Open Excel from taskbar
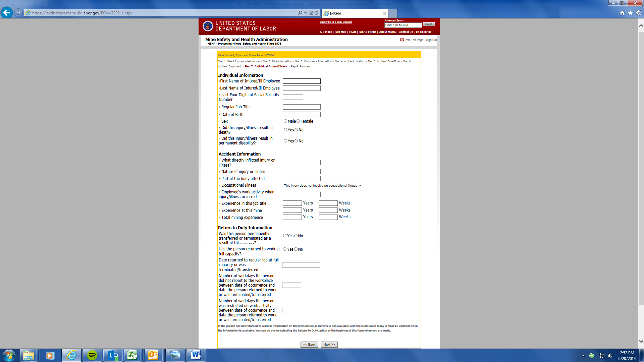 (132, 355)
